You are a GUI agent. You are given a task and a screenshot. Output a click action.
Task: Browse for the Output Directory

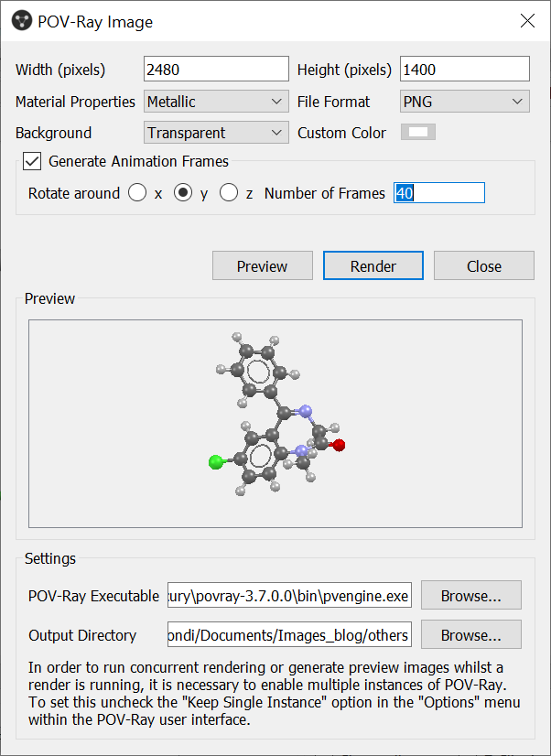(470, 634)
